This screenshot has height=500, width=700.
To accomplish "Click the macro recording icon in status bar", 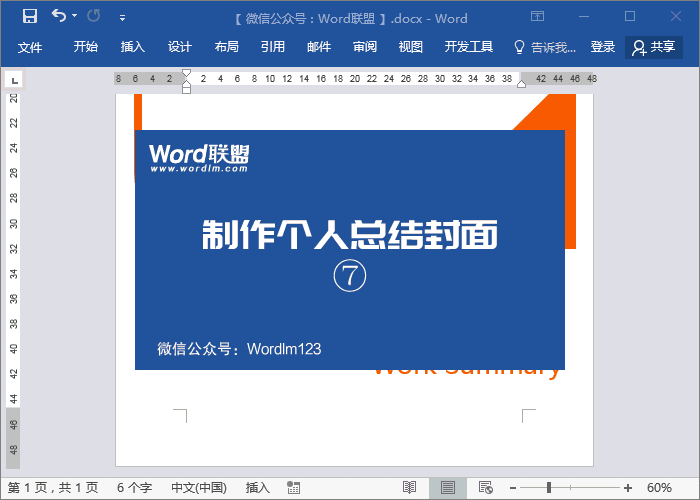I will [x=293, y=488].
